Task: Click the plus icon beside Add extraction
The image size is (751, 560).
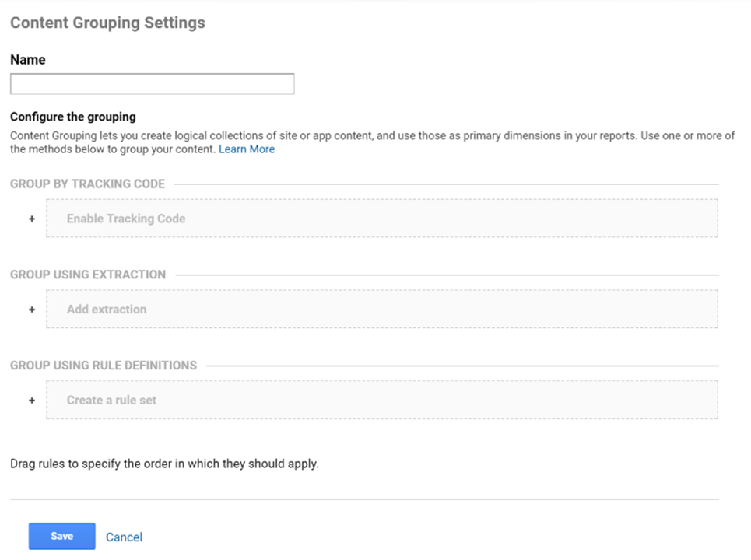Action: (32, 310)
